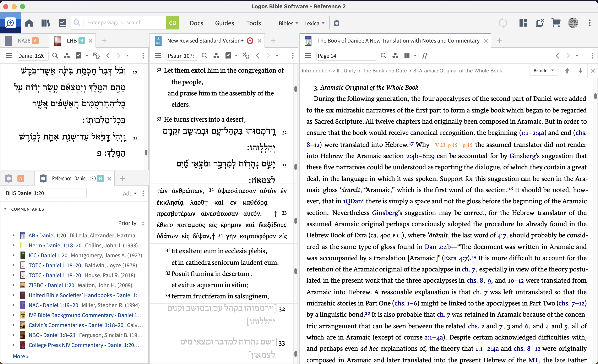Expand the ICC Daniel 1:20 entry
The image size is (598, 364).
[13, 255]
